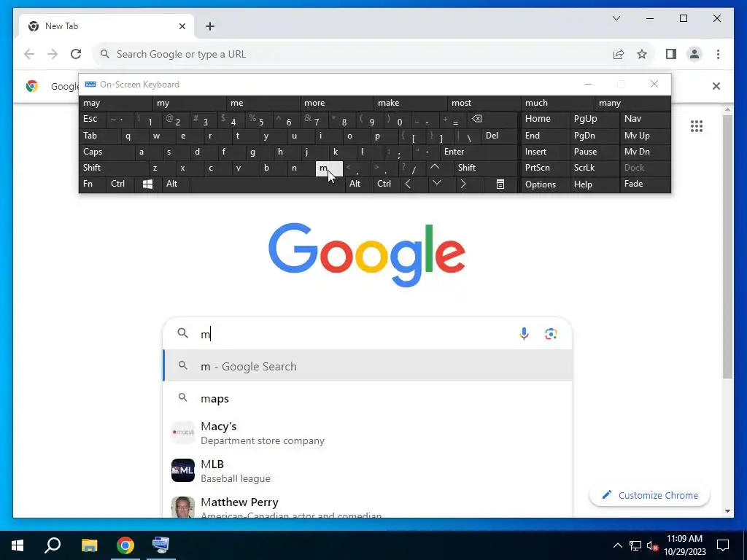
Task: Open Windows Start menu
Action: (x=18, y=545)
